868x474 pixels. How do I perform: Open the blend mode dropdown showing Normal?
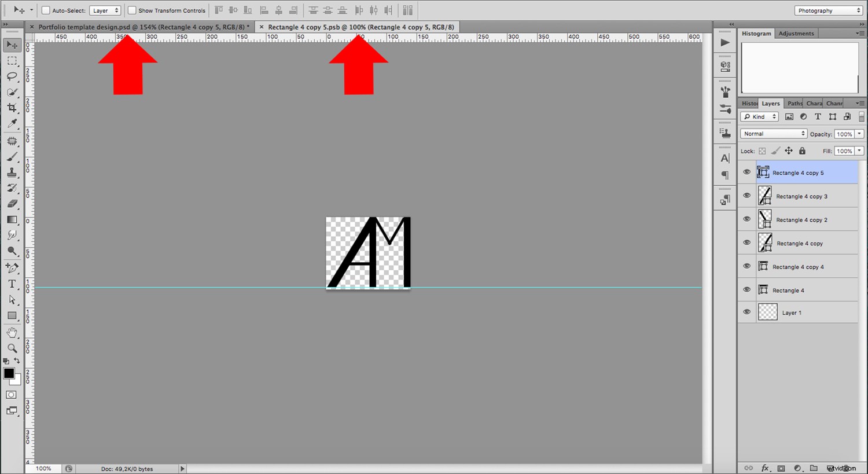[x=773, y=134]
